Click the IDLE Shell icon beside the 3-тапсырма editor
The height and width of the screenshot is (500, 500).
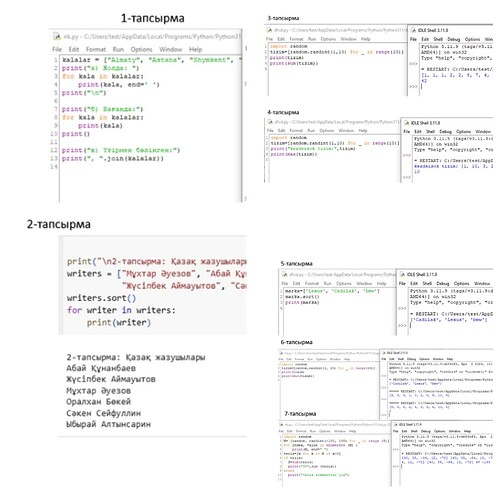click(413, 30)
